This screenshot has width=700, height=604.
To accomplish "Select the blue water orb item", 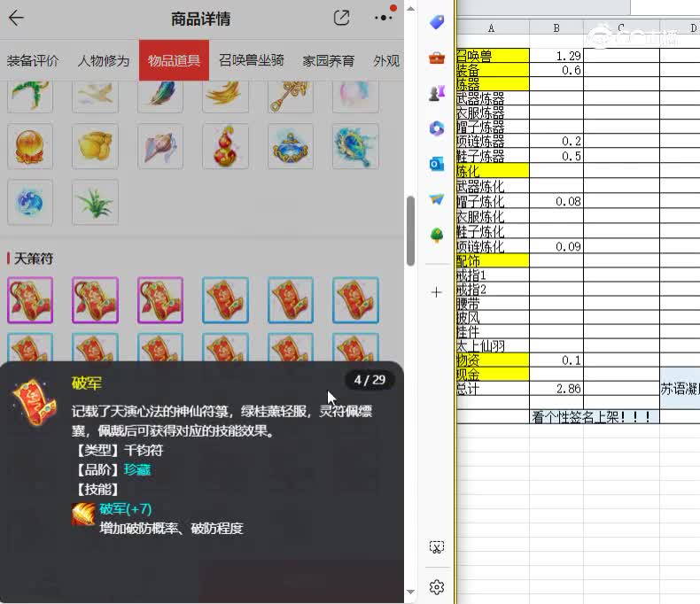I will (30, 203).
